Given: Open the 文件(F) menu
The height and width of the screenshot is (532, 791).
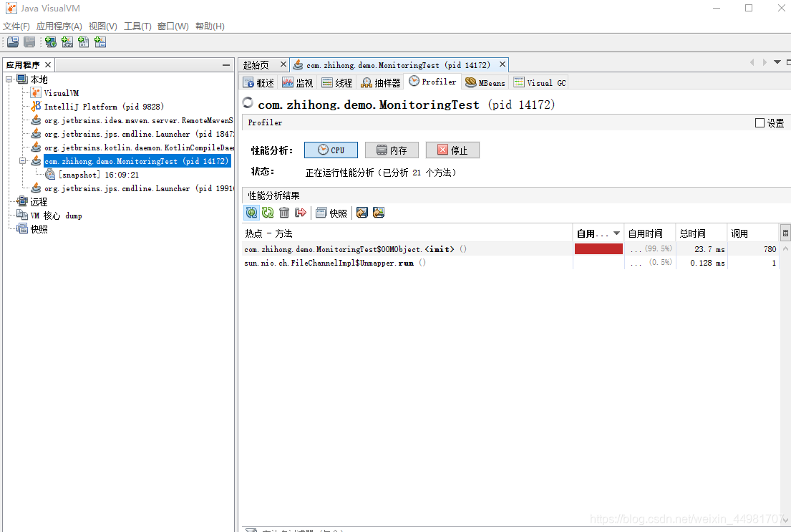Looking at the screenshot, I should point(16,26).
